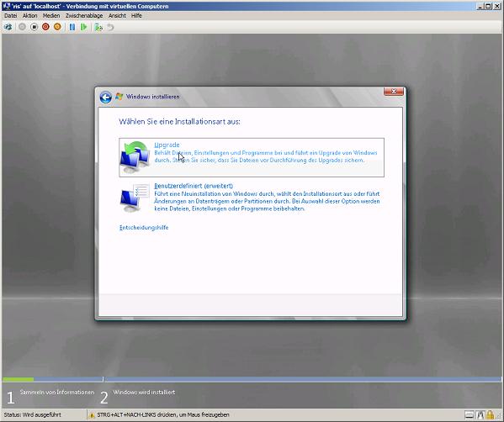Open the Entscheidungshilfe link
Viewport: 504px width, 422px height.
144,227
